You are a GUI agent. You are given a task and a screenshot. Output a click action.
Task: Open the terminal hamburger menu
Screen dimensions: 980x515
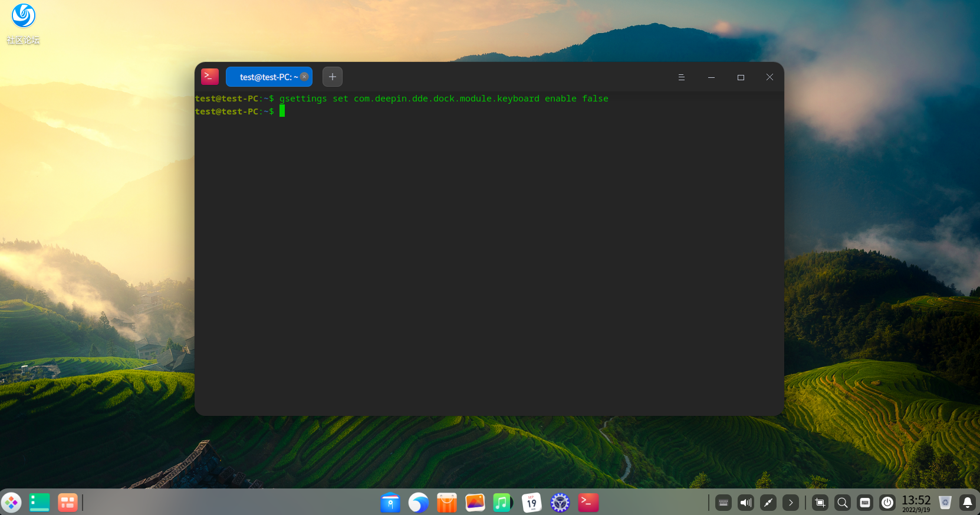click(x=682, y=77)
